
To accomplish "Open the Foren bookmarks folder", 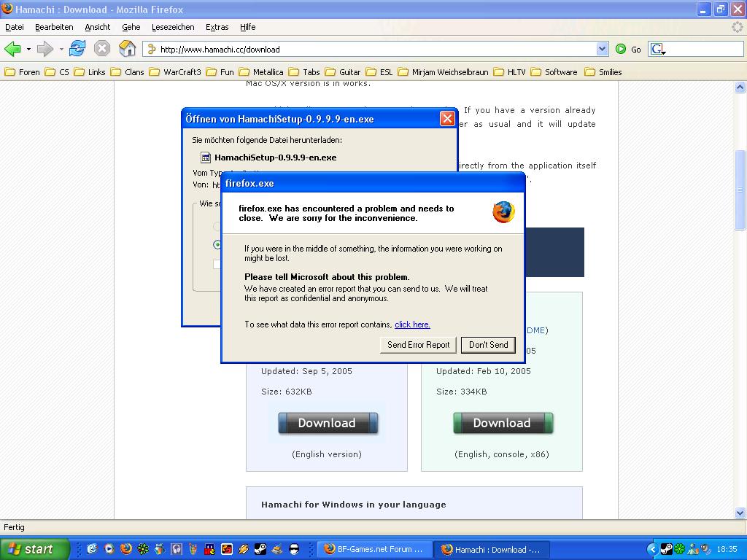I will point(22,72).
